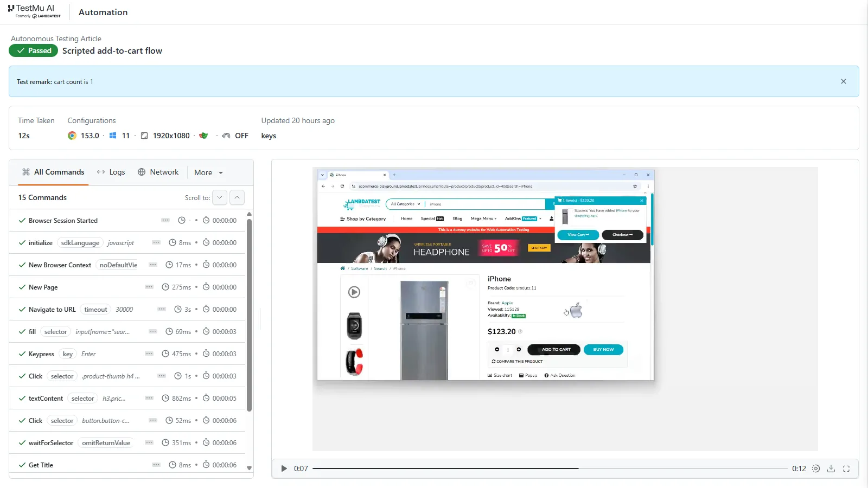Jump to the first command with up chevron

coord(237,197)
